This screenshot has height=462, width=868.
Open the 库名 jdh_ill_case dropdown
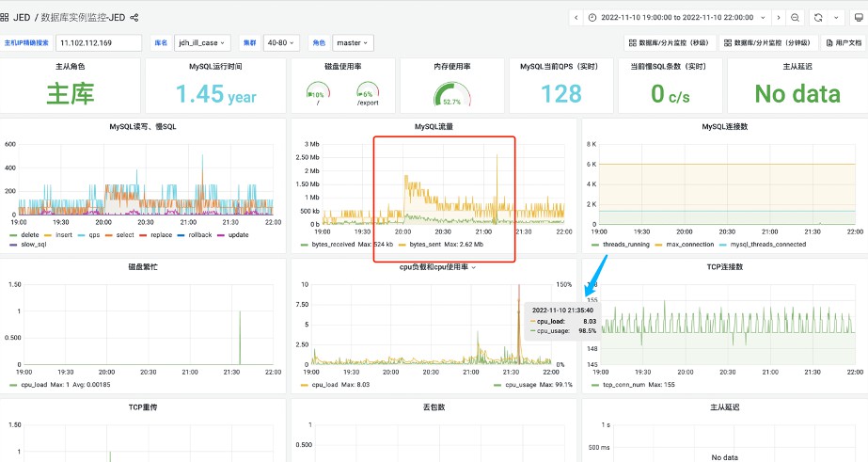pos(202,42)
